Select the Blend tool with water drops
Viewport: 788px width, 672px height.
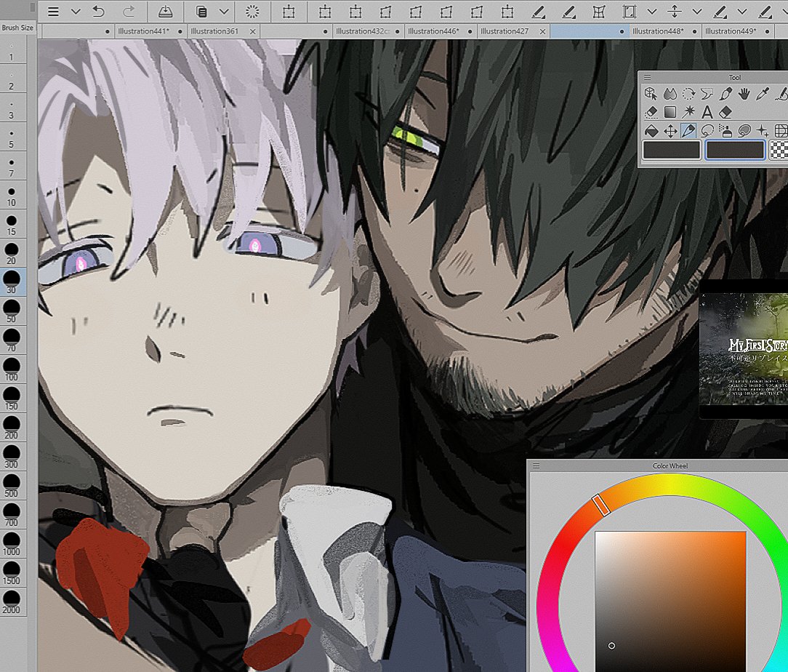(670, 94)
